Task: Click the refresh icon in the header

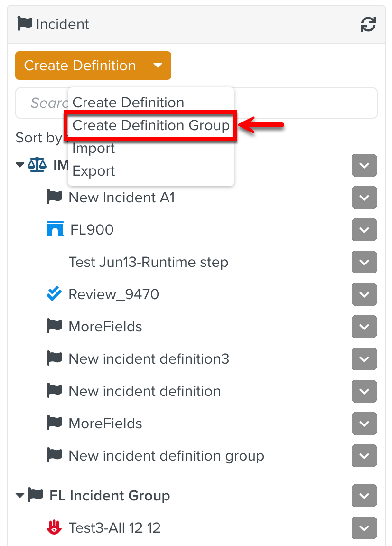Action: [369, 24]
